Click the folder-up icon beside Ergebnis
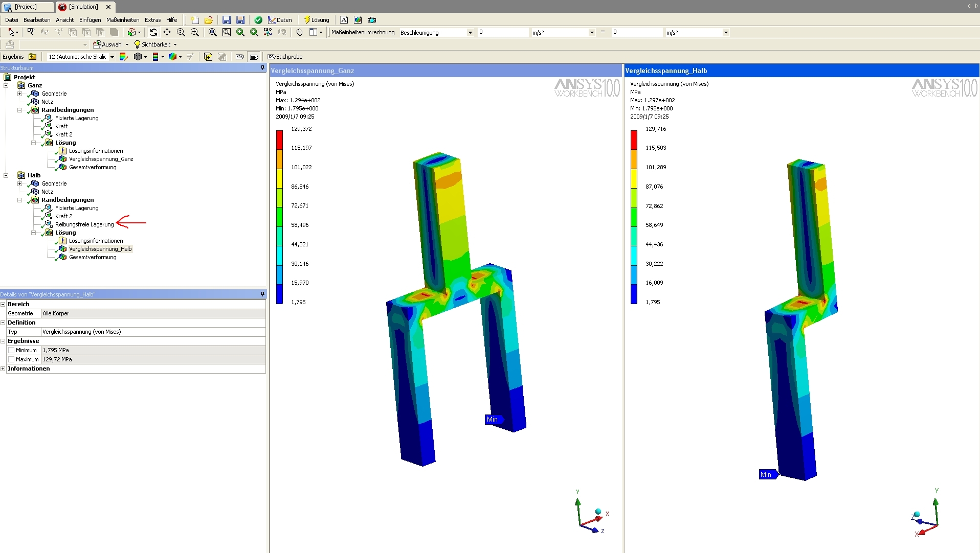 click(x=33, y=57)
